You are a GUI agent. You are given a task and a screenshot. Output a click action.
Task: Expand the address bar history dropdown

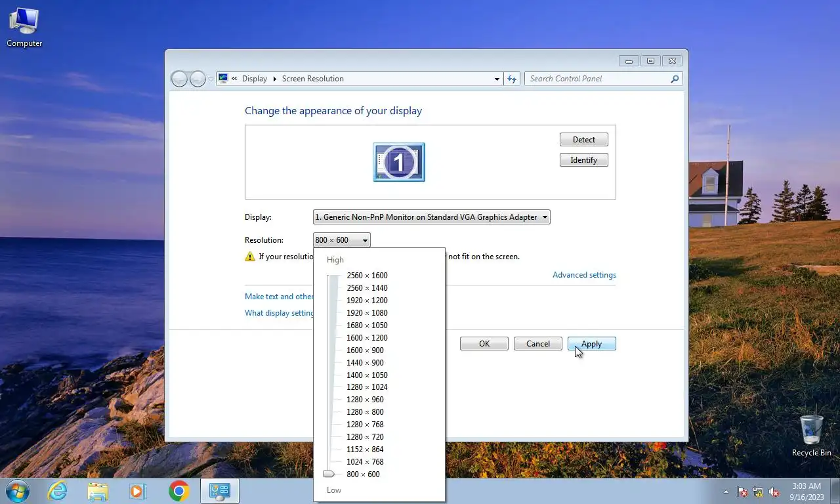[497, 79]
